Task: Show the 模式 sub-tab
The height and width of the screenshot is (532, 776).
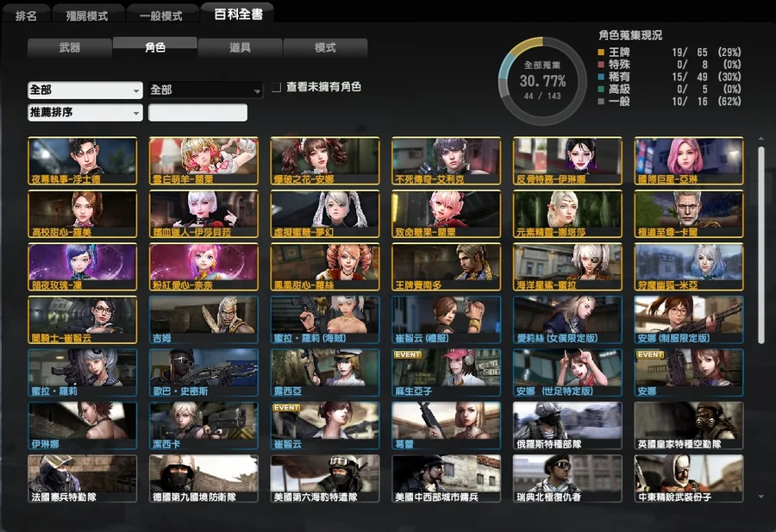Action: pos(325,47)
